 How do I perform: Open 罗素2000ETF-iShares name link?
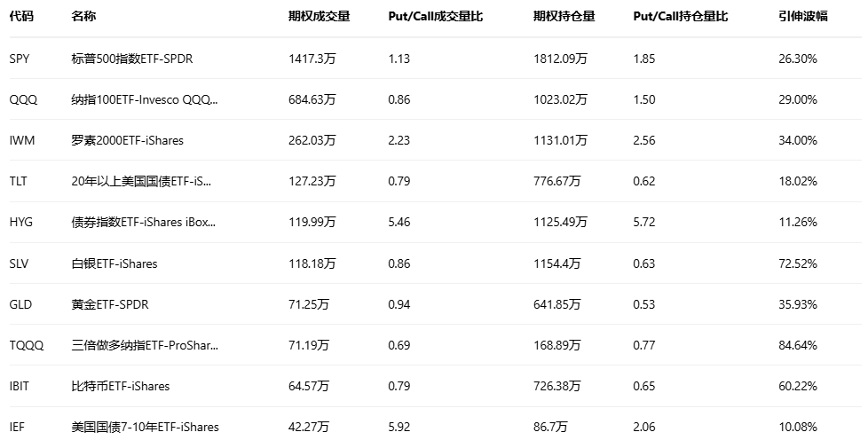pos(128,140)
